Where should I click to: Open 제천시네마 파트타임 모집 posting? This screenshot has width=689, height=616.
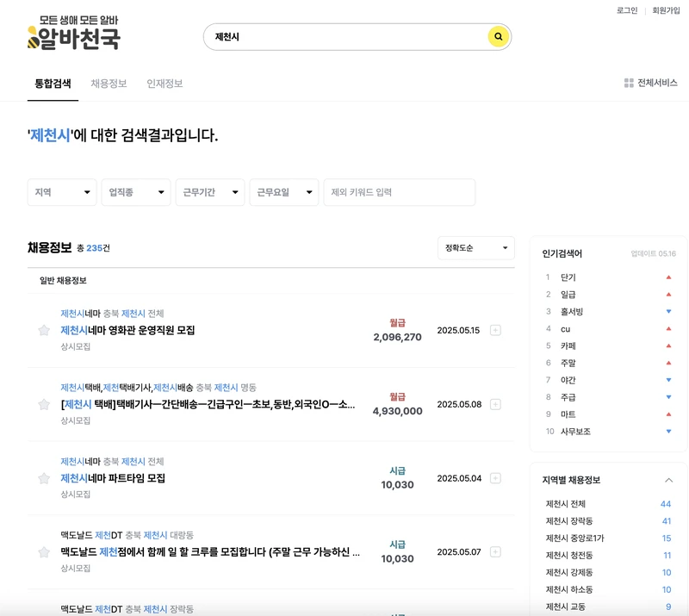tap(113, 478)
